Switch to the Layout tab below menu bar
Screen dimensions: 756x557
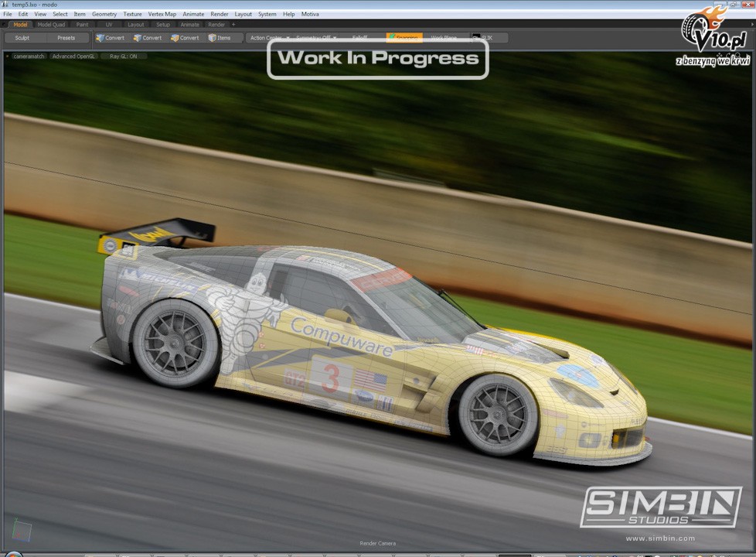click(136, 25)
